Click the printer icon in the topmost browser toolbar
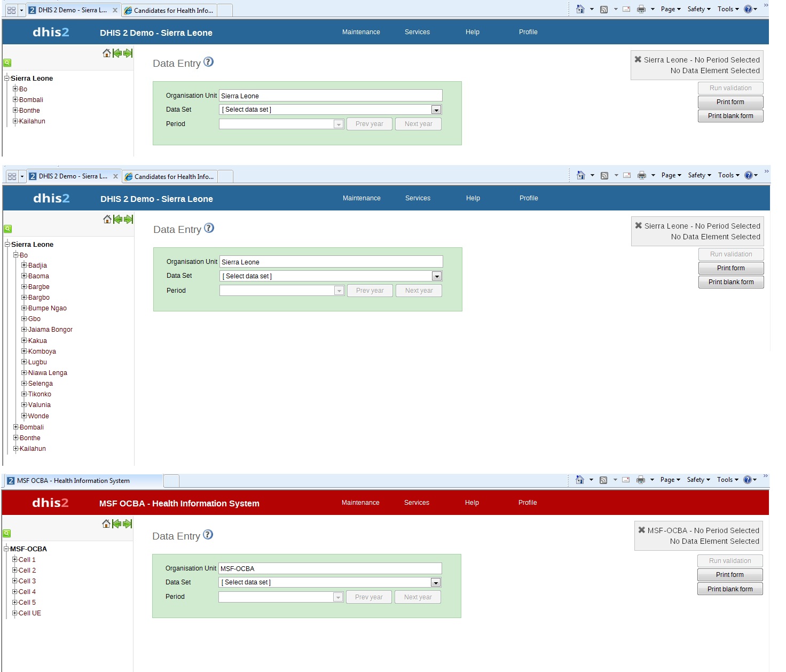Image resolution: width=786 pixels, height=672 pixels. [x=641, y=9]
